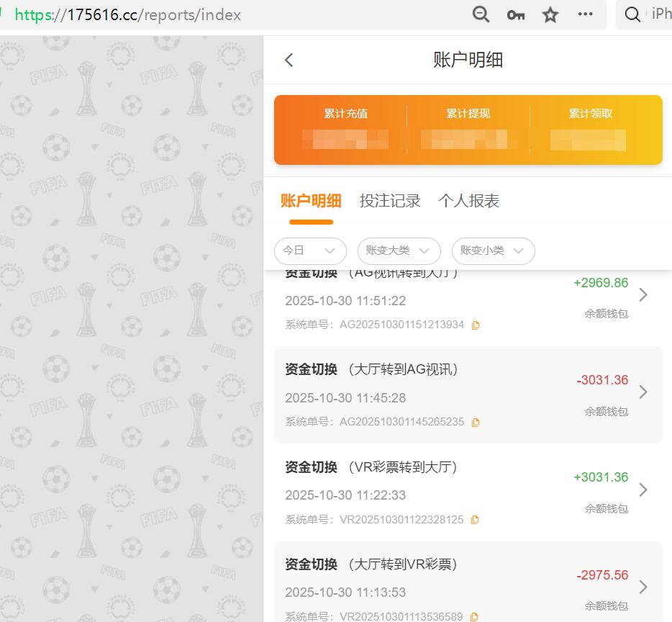This screenshot has width=672, height=622.
Task: Expand the +2969.86 AG视讯 transfer record
Action: click(x=643, y=294)
